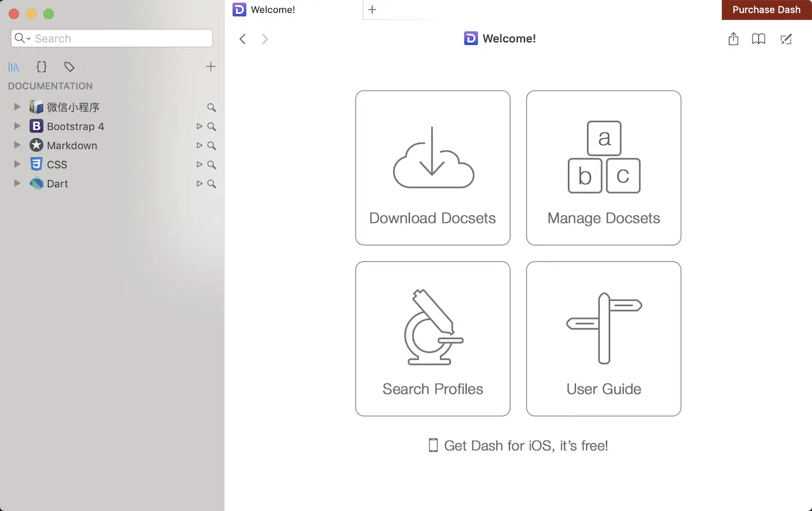Switch to the snippets braces sidebar tab
The image size is (812, 511).
coord(42,66)
